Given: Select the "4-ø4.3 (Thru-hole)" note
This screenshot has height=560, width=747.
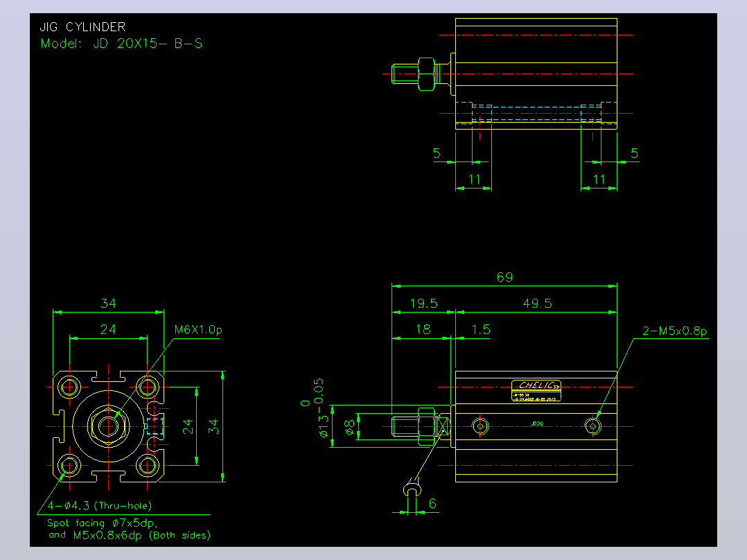Looking at the screenshot, I should click(x=100, y=505).
